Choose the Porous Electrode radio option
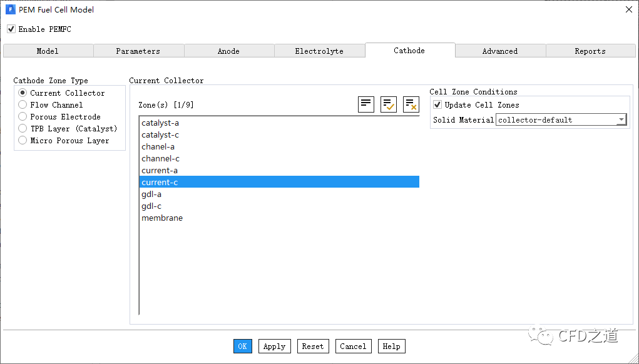639x364 pixels. pyautogui.click(x=23, y=117)
